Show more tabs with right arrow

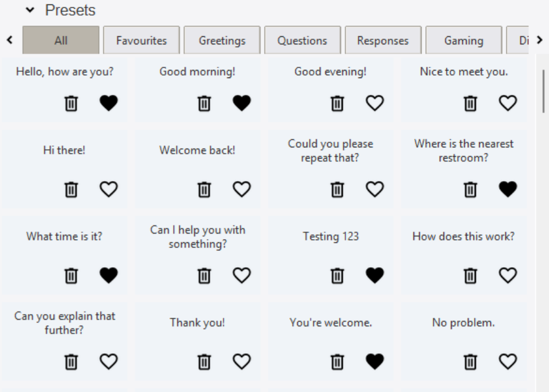click(x=540, y=40)
